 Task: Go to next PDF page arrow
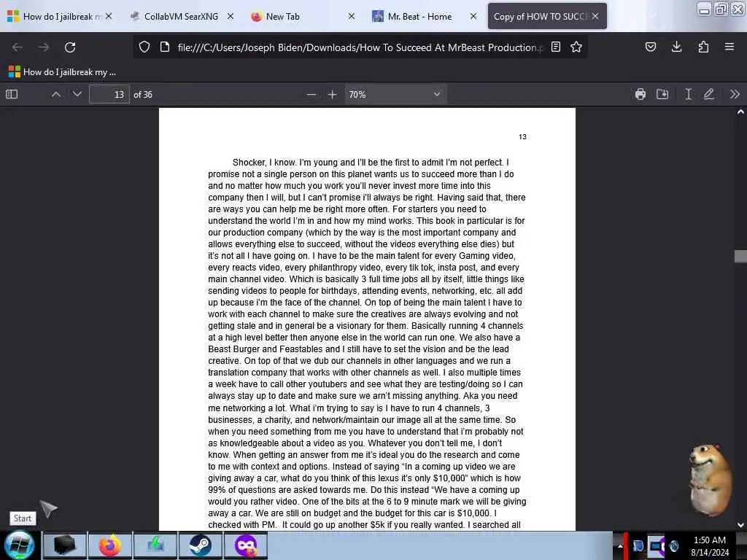pyautogui.click(x=77, y=94)
